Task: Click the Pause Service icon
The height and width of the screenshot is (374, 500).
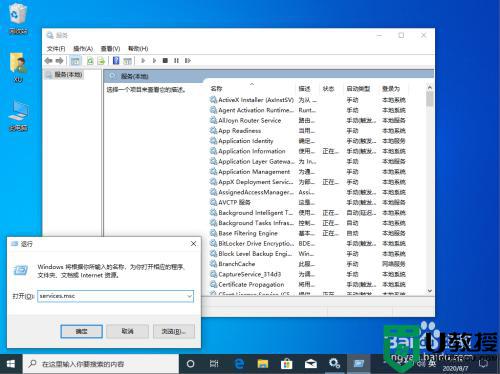Action: [x=176, y=61]
